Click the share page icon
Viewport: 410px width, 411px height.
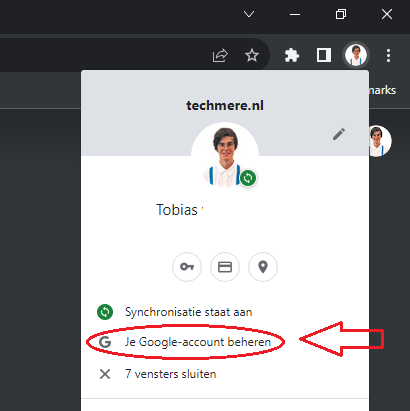click(220, 55)
